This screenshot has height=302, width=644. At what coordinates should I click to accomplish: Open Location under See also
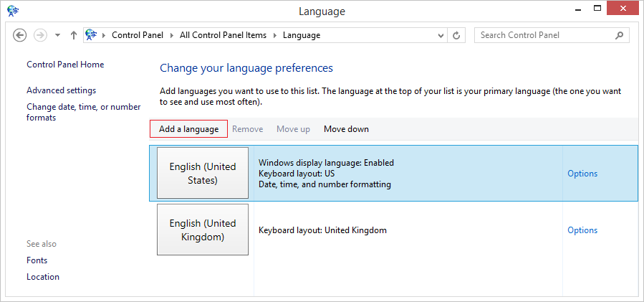click(x=43, y=277)
